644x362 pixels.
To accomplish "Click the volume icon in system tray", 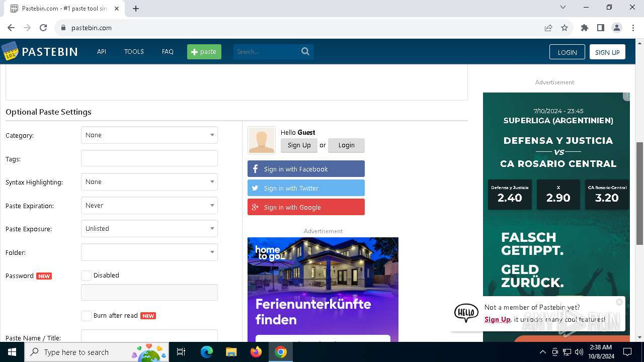I will (579, 352).
